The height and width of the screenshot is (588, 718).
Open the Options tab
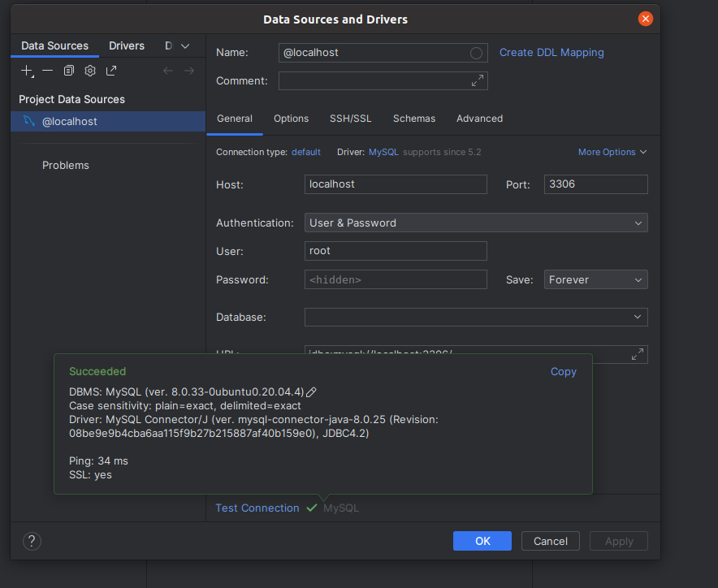pyautogui.click(x=292, y=119)
